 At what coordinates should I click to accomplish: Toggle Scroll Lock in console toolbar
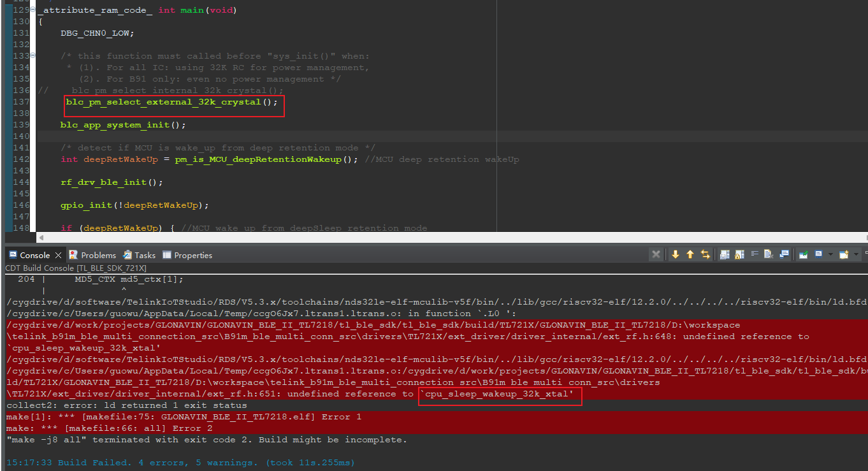[740, 255]
